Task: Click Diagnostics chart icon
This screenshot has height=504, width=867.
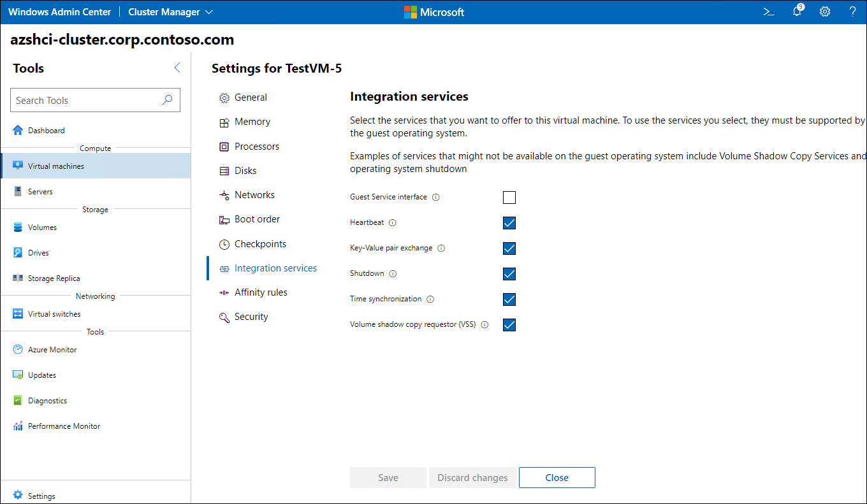Action: [18, 401]
